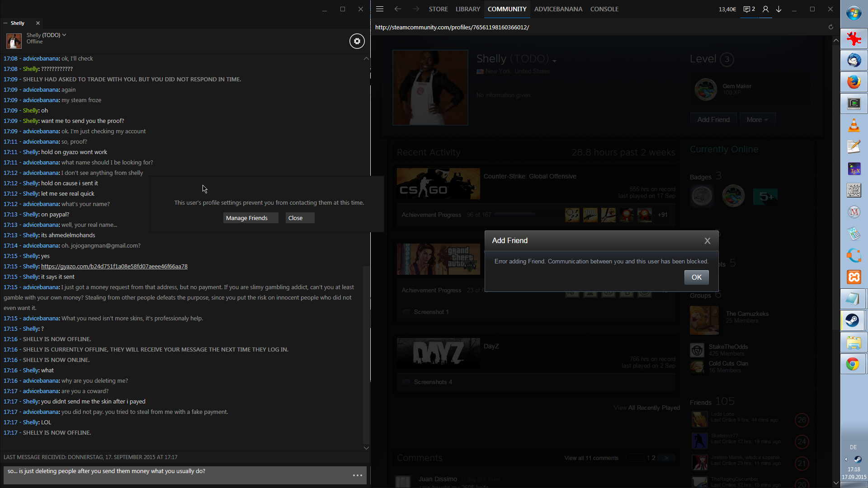Go back with the left arrow

[x=398, y=9]
